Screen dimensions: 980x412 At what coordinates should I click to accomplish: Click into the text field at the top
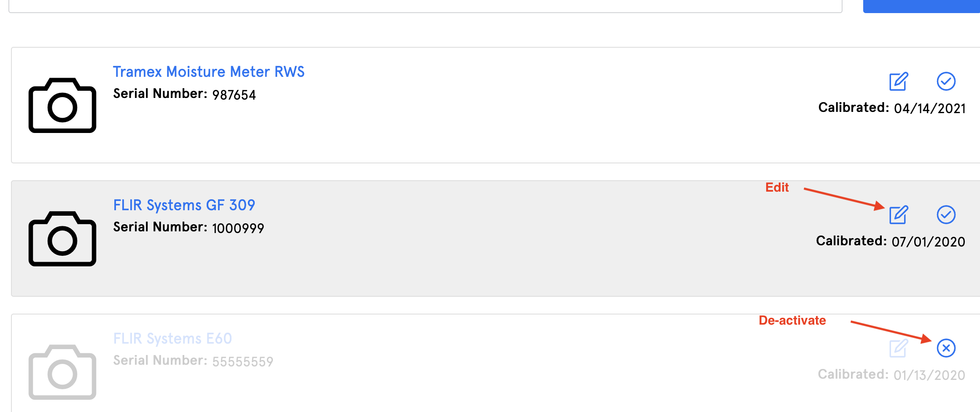click(425, 6)
